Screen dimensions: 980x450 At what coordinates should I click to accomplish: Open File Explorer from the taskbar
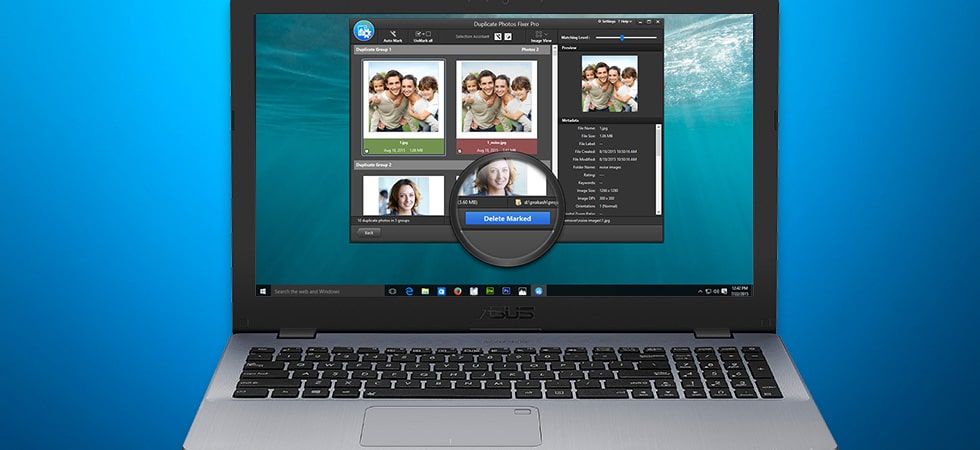(x=425, y=291)
